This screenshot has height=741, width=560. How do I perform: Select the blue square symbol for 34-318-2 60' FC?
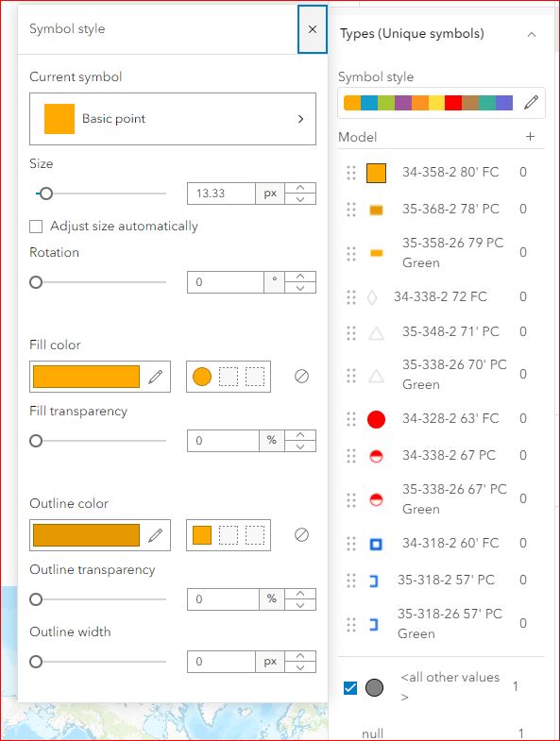[376, 545]
